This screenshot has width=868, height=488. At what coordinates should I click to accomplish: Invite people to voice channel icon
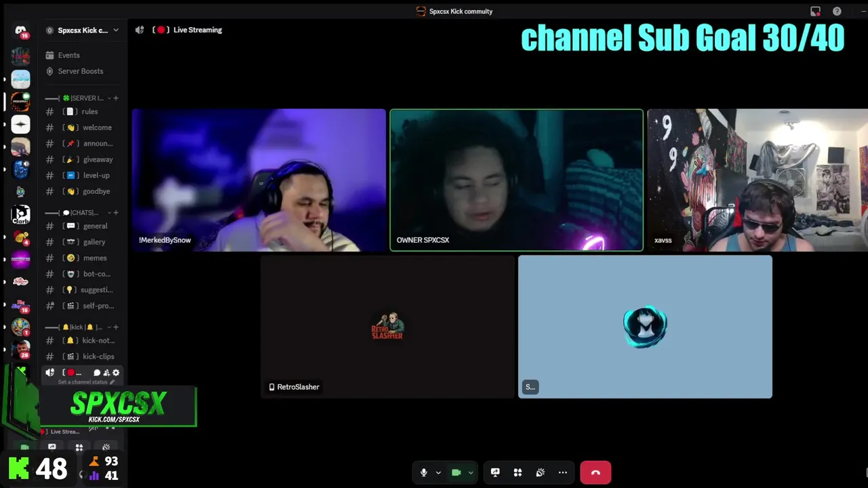(x=106, y=373)
